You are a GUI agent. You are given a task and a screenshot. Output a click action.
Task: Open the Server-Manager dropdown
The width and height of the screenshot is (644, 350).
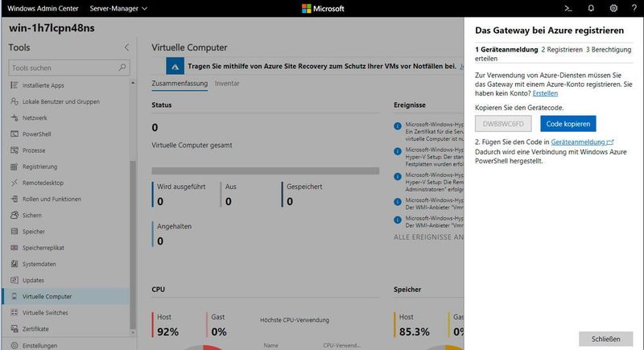[x=118, y=8]
